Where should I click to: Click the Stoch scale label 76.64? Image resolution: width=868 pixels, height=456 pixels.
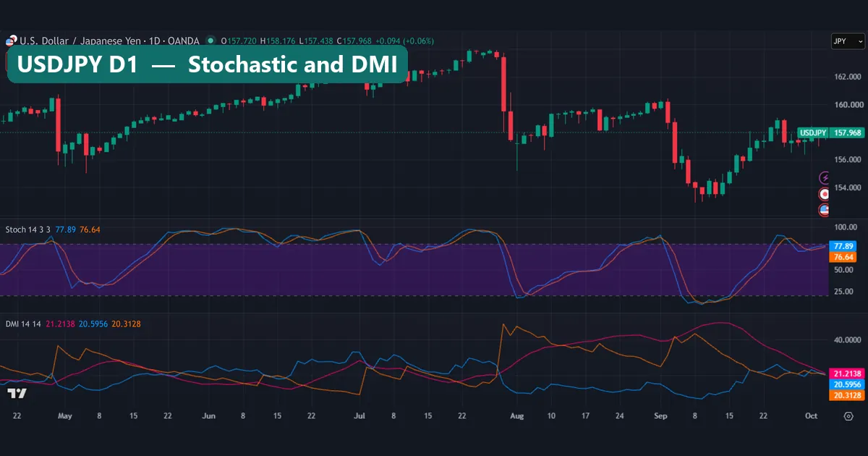844,257
